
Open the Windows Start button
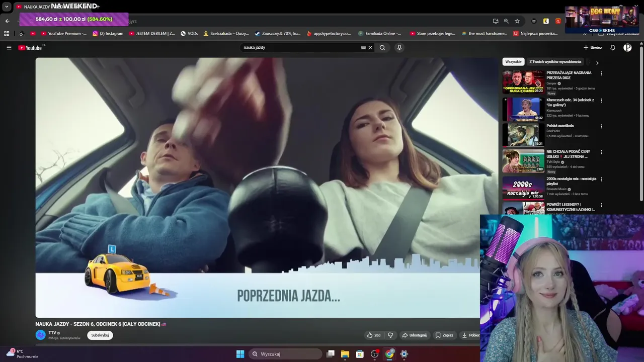240,354
